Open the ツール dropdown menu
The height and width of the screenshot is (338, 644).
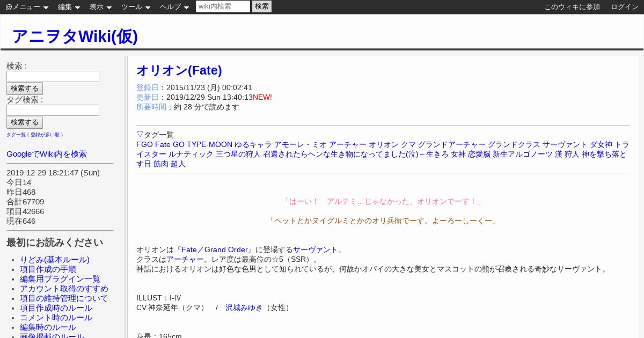coord(136,7)
